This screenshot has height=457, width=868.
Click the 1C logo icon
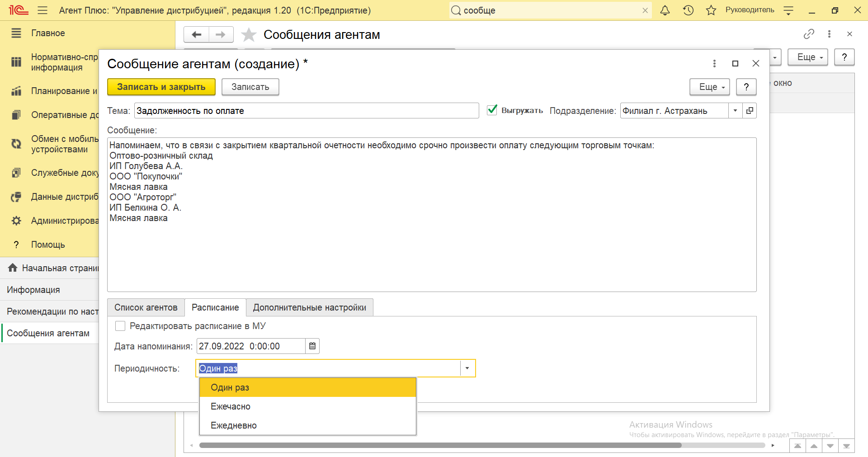[x=19, y=10]
